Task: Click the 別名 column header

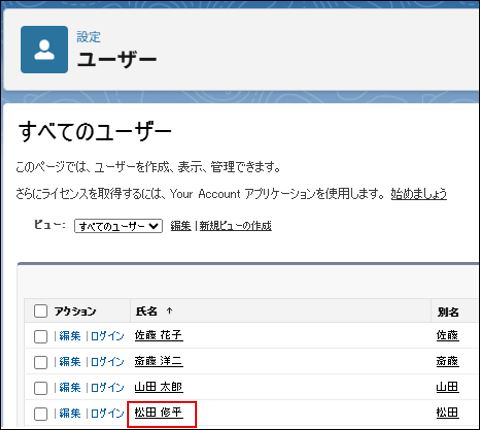Action: pos(448,312)
